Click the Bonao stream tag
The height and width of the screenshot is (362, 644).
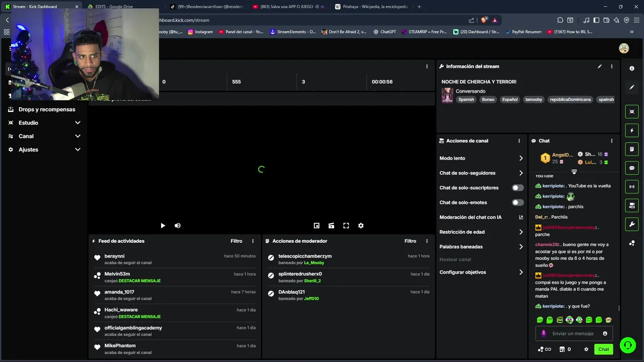488,100
